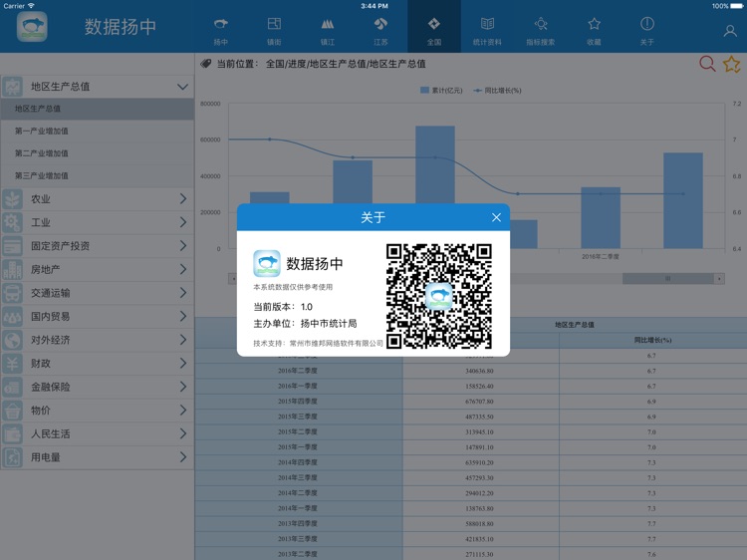Open the 镇街 tab icon

[x=274, y=24]
